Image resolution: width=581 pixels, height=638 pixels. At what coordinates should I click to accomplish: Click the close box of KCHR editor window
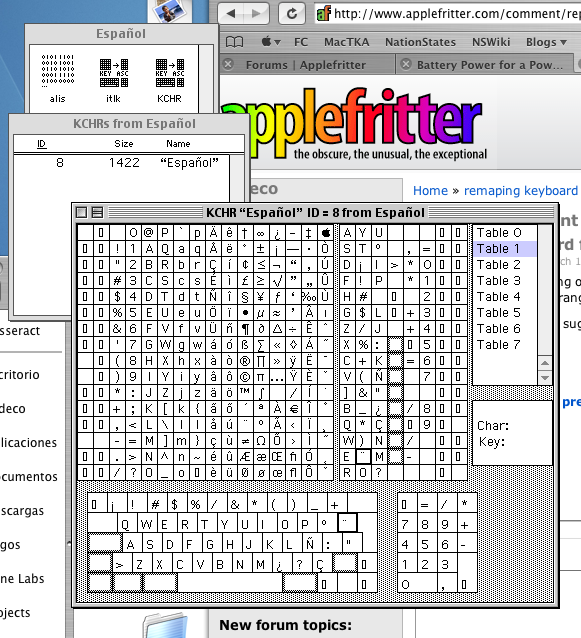tap(82, 212)
